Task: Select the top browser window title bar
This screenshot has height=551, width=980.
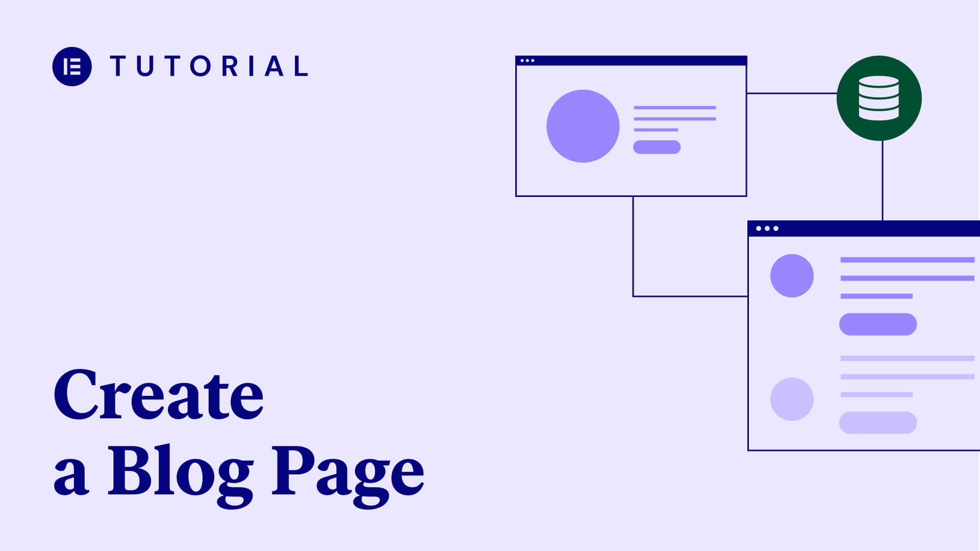Action: click(631, 60)
